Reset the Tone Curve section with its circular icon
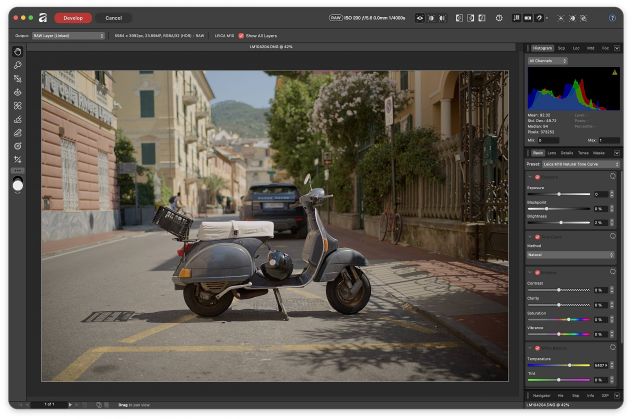632x419 pixels. 613,236
